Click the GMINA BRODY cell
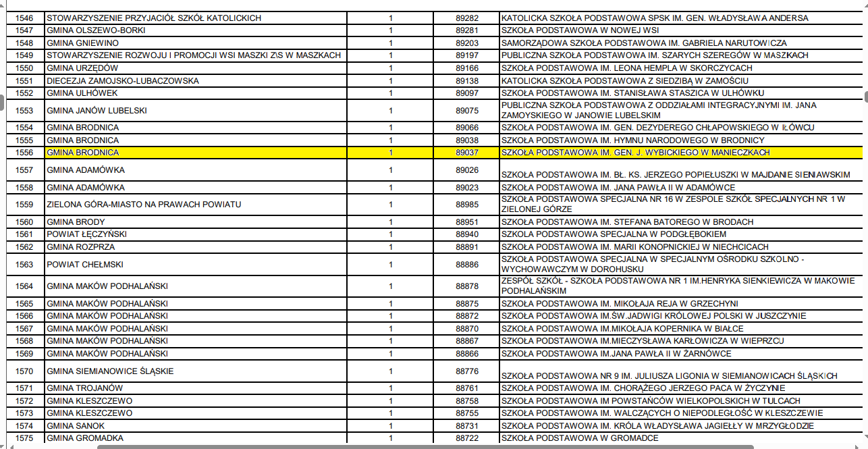This screenshot has width=868, height=449. click(196, 222)
